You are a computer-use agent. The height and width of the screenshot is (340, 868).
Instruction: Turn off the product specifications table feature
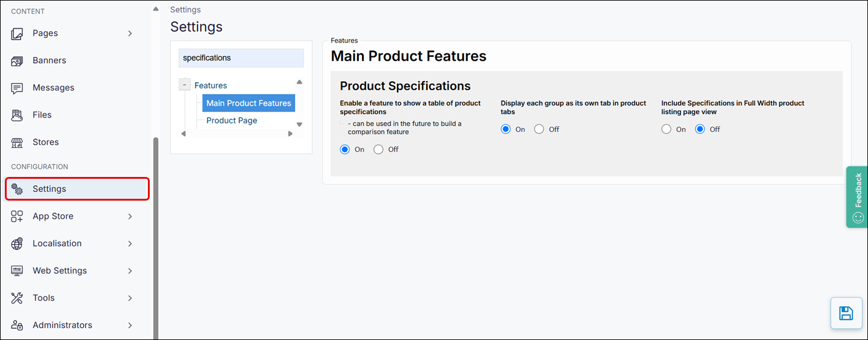[x=379, y=150]
